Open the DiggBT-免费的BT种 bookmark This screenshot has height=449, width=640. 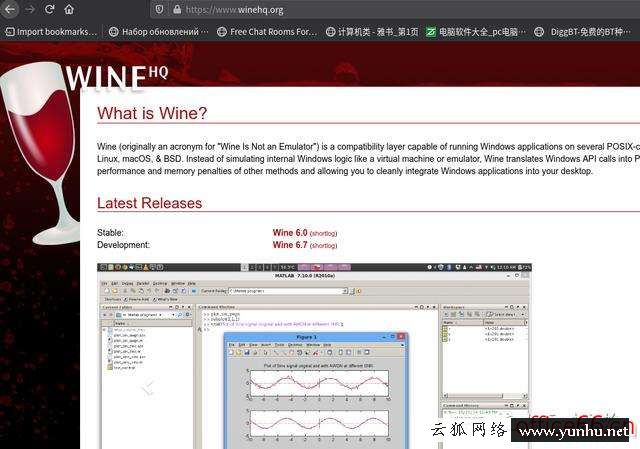point(584,31)
